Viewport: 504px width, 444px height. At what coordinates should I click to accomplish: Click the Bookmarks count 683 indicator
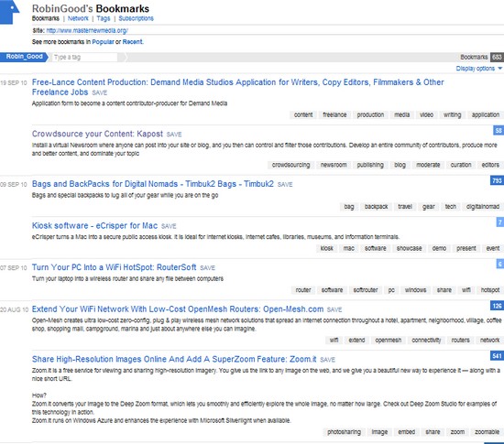click(497, 57)
